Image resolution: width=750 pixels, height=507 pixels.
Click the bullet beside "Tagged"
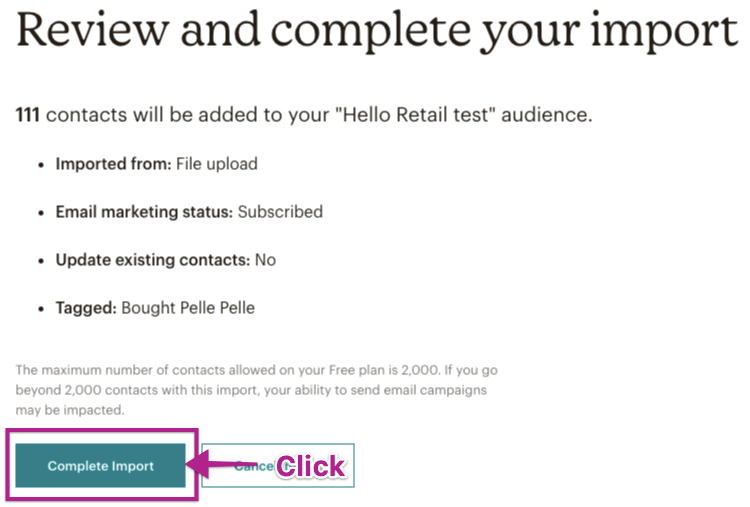tap(41, 309)
